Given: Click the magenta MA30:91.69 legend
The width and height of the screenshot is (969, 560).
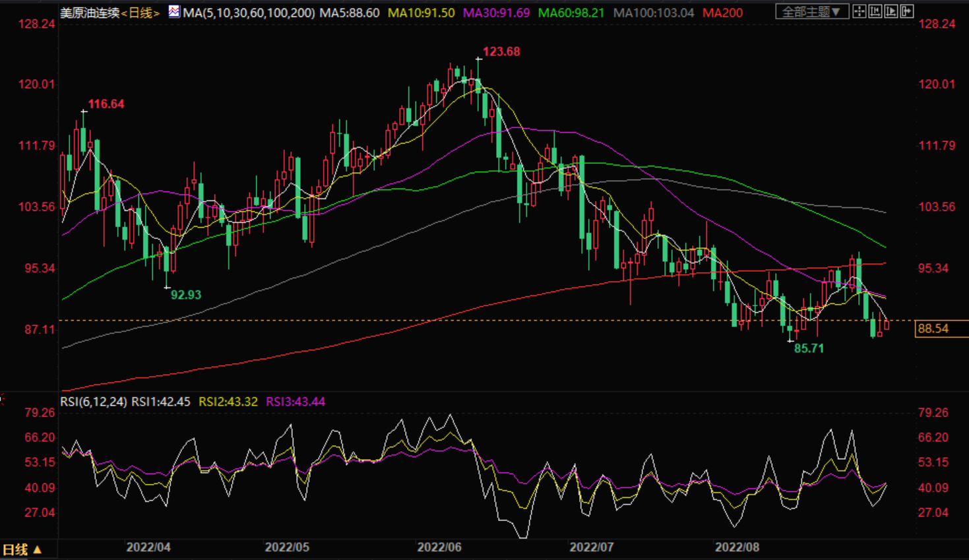Looking at the screenshot, I should [x=496, y=13].
